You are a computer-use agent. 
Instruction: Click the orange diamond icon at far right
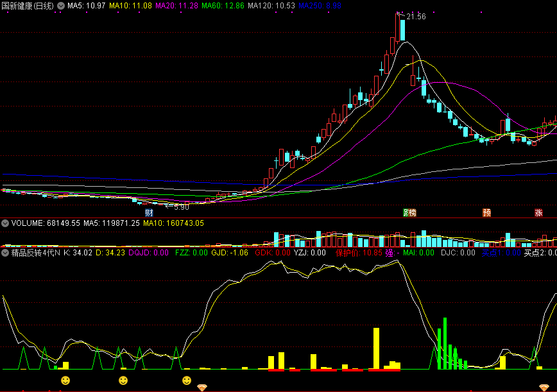pos(544,388)
